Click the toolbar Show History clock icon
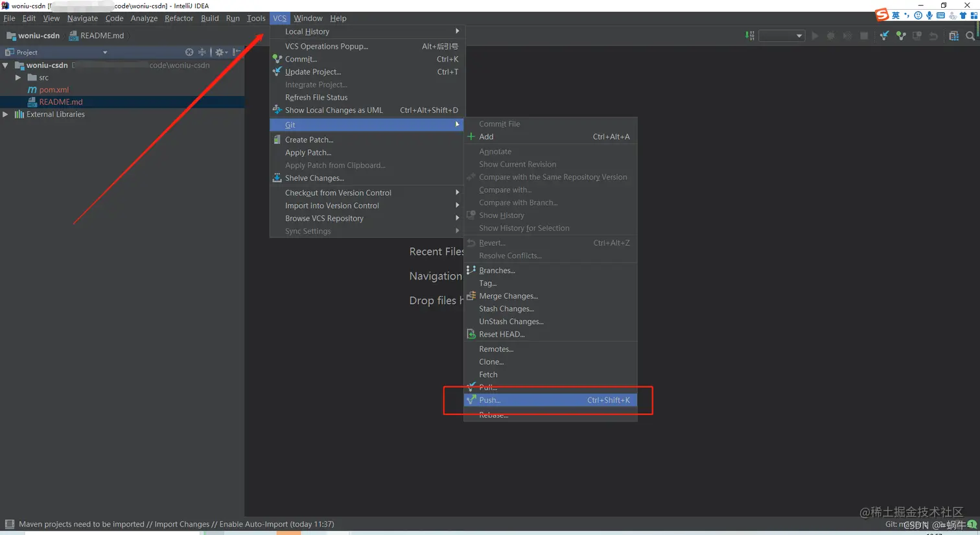Viewport: 980px width, 535px height. pos(917,36)
